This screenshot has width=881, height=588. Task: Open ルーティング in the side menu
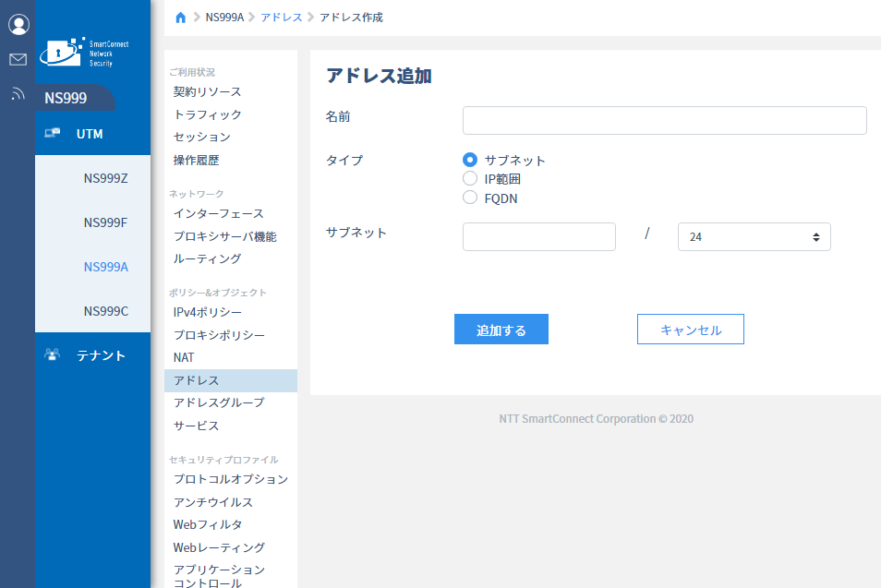point(208,258)
